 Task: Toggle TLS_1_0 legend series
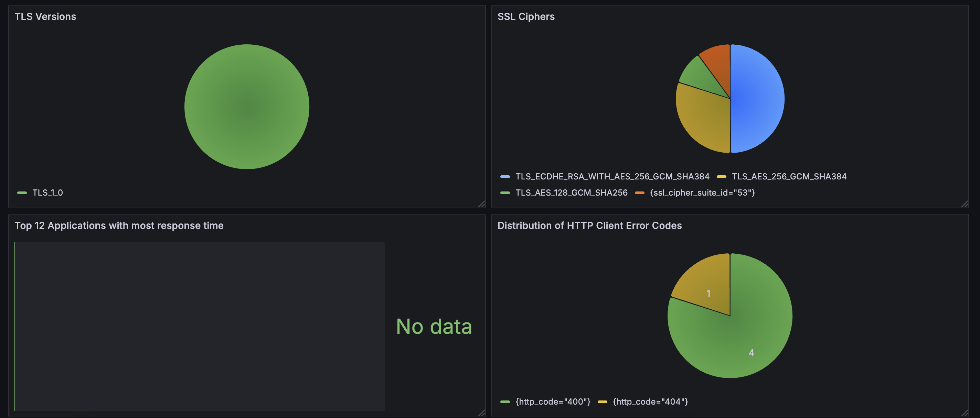pyautogui.click(x=47, y=192)
